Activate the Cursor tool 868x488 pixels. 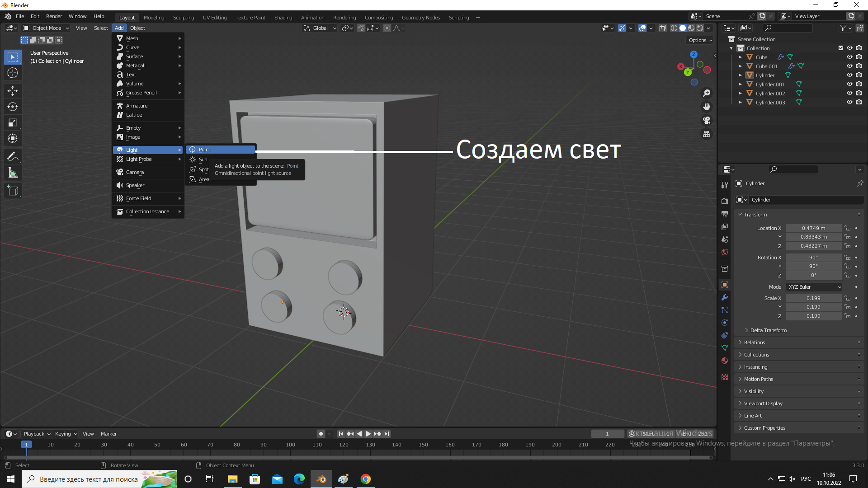pyautogui.click(x=13, y=73)
